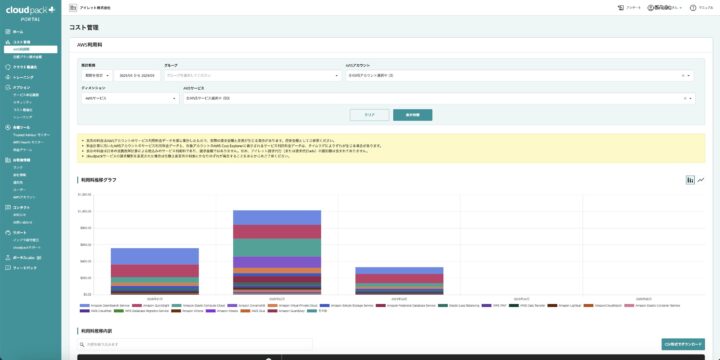Toggle Amazon Elastic Compute Cloud legend swatch

point(176,305)
